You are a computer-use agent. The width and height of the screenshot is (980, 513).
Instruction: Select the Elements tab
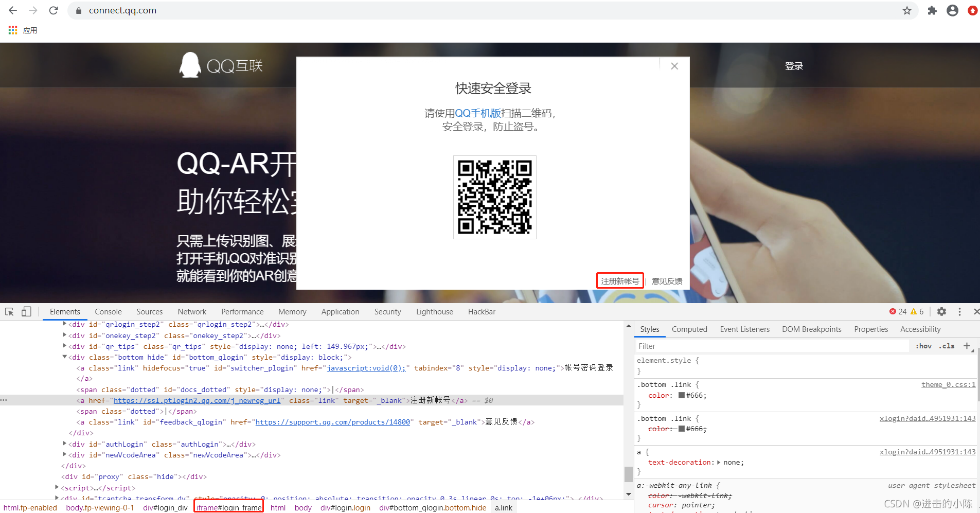click(x=65, y=311)
